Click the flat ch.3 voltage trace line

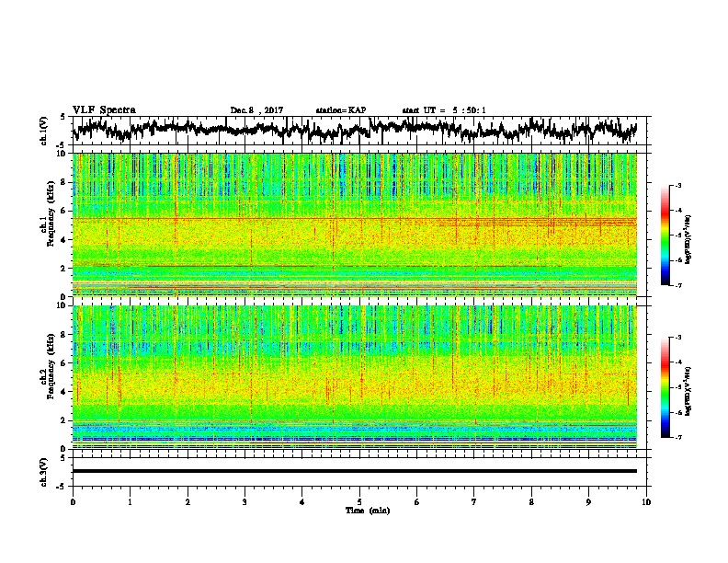click(x=355, y=471)
